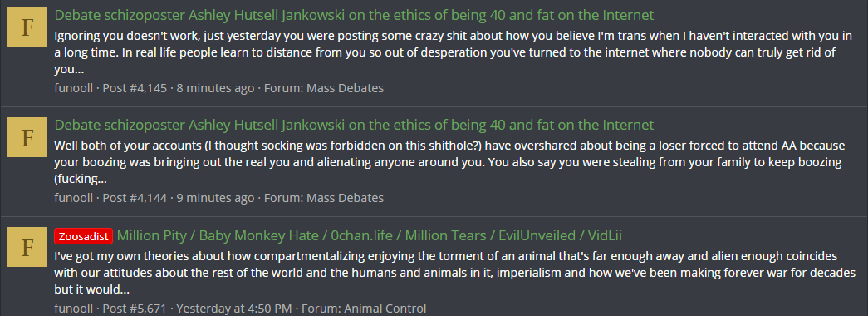Click the 'Post #5,671' label
This screenshot has width=868, height=316.
135,309
